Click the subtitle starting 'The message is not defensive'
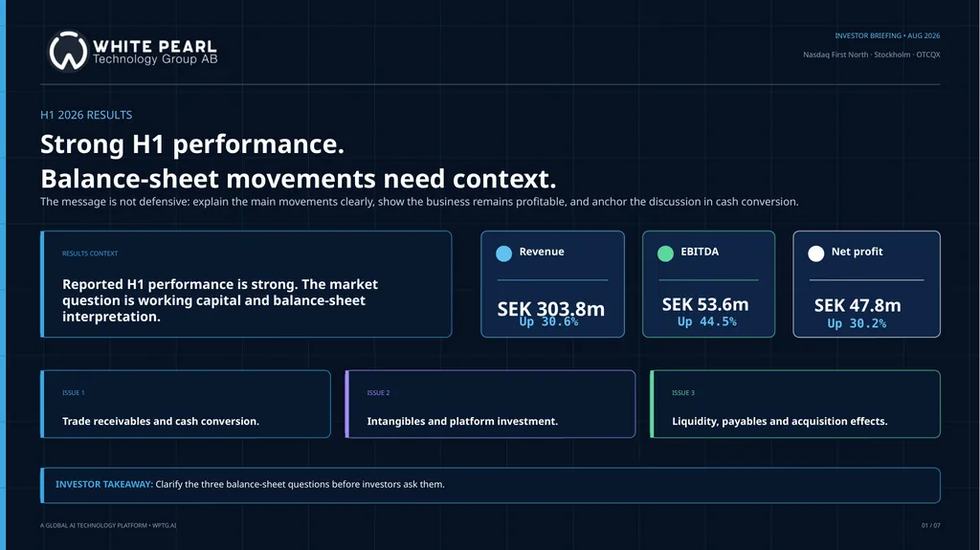This screenshot has height=550, width=980. coord(419,202)
